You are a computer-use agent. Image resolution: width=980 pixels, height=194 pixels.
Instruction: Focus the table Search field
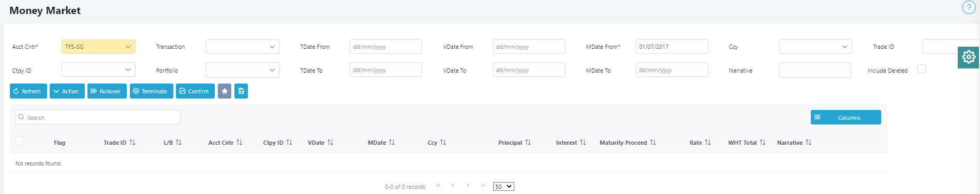point(98,117)
